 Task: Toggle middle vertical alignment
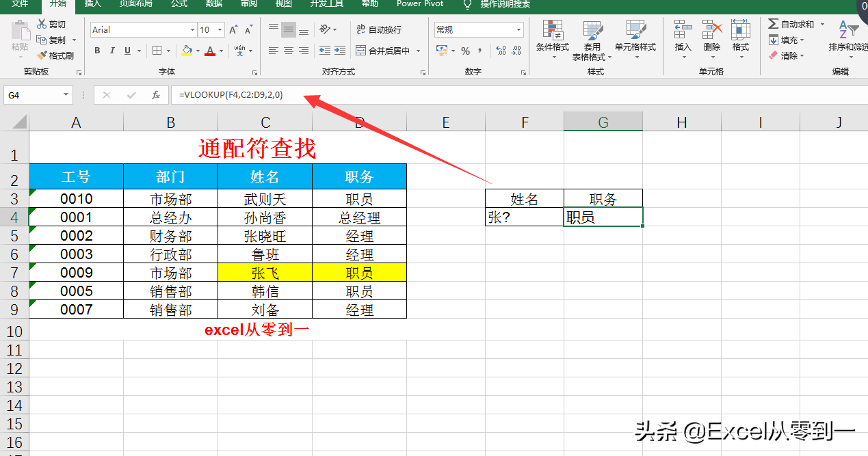289,29
